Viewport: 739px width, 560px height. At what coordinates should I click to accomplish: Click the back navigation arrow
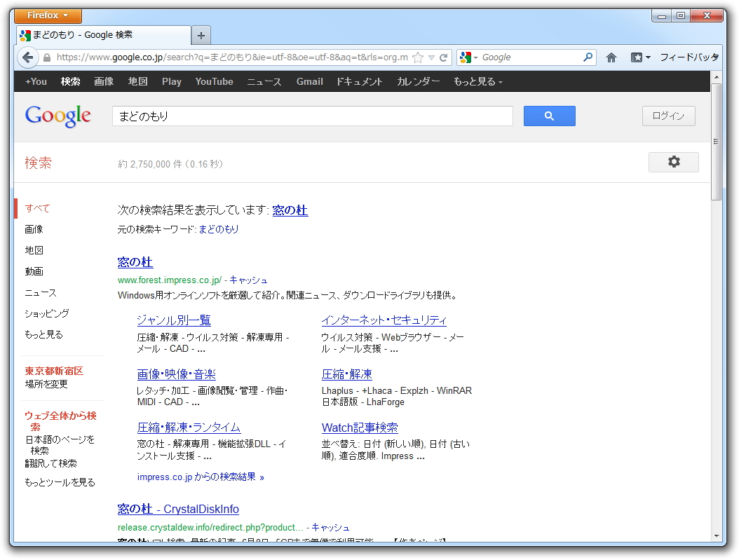point(27,57)
